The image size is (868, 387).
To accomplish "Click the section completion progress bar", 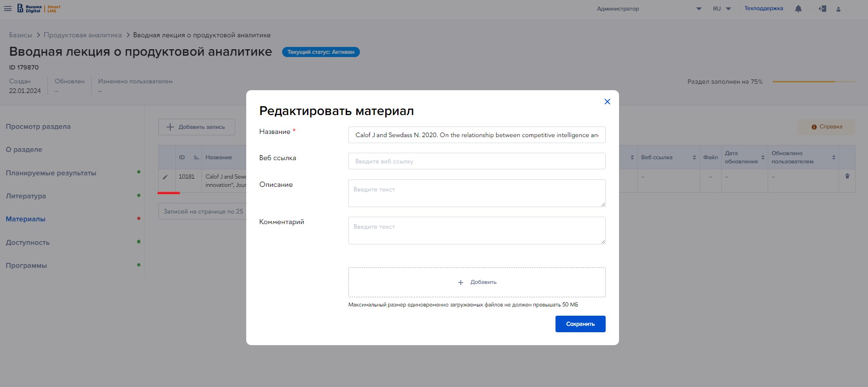I will click(x=813, y=81).
